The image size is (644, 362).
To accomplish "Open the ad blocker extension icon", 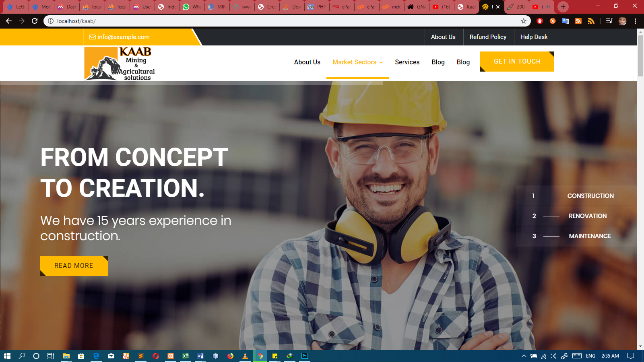I will [x=540, y=21].
